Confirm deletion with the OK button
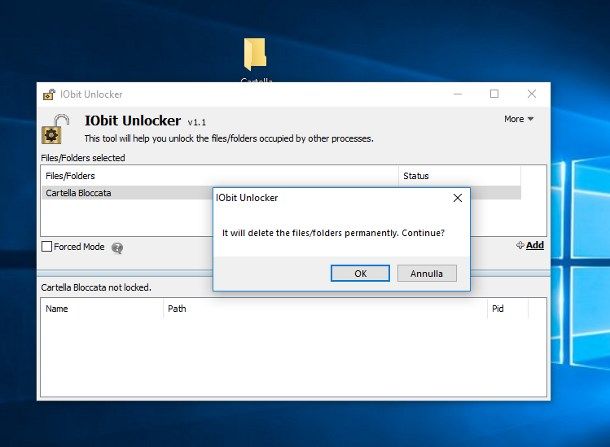Screen dimensions: 610x447 [x=360, y=273]
